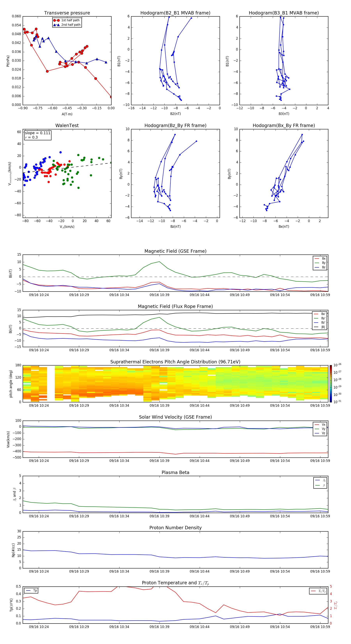
Task: Click the 'V_remaining(km/s)' y-axis label
Action: 10,173
